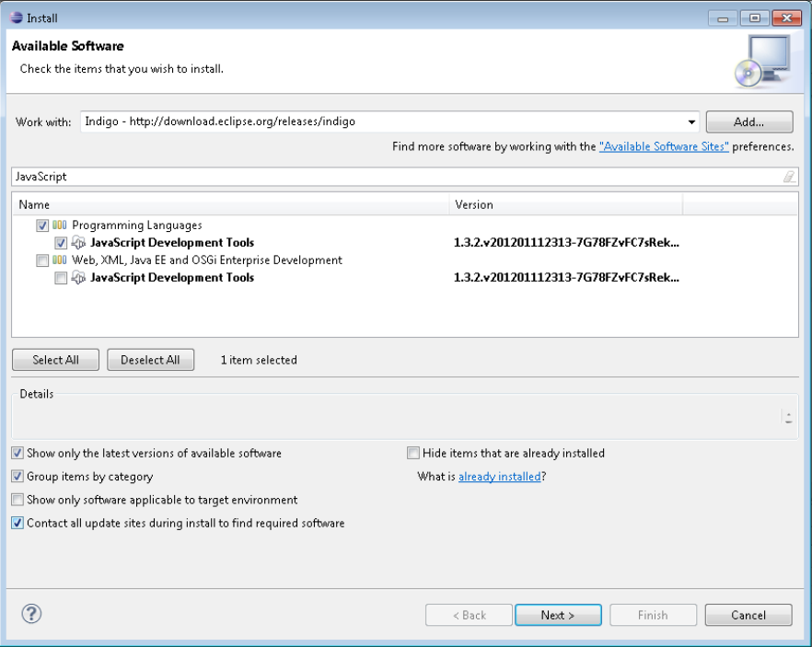This screenshot has width=812, height=647.
Task: Open the Available Software Sites link
Action: 664,147
